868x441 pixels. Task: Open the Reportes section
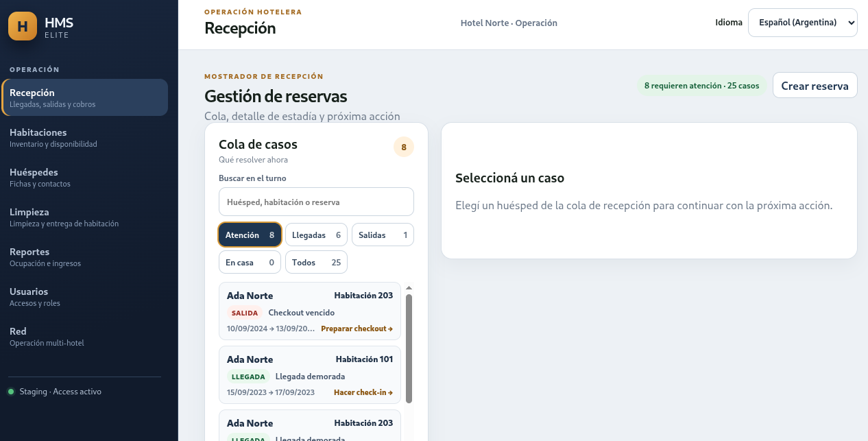pos(85,257)
